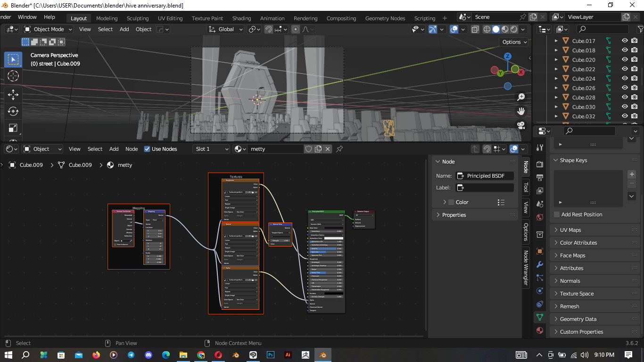Screen dimensions: 644x362
Task: Open the Geometry Nodes workspace tab
Action: pos(385,18)
